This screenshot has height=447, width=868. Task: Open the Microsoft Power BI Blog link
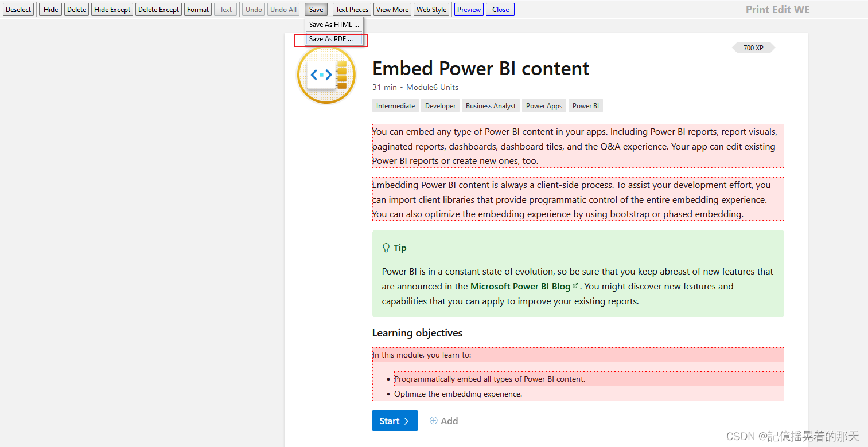(520, 287)
